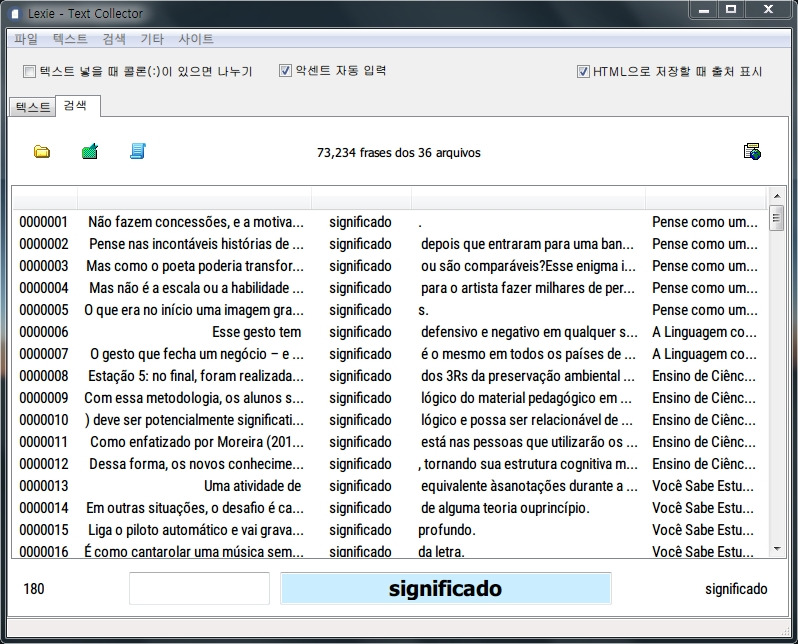798x644 pixels.
Task: Click "depois que entraram para uma ban..." cell
Action: tap(527, 244)
